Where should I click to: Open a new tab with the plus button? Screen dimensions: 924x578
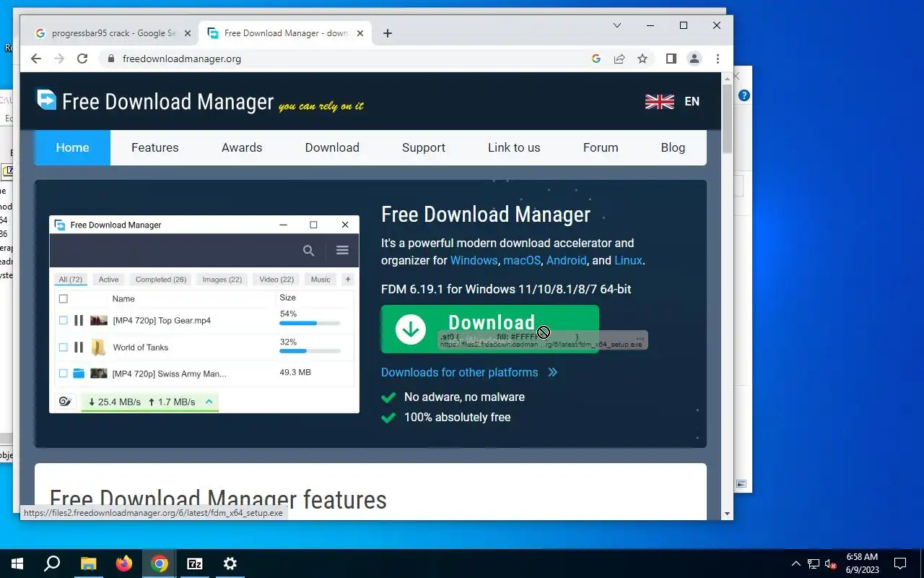point(388,33)
